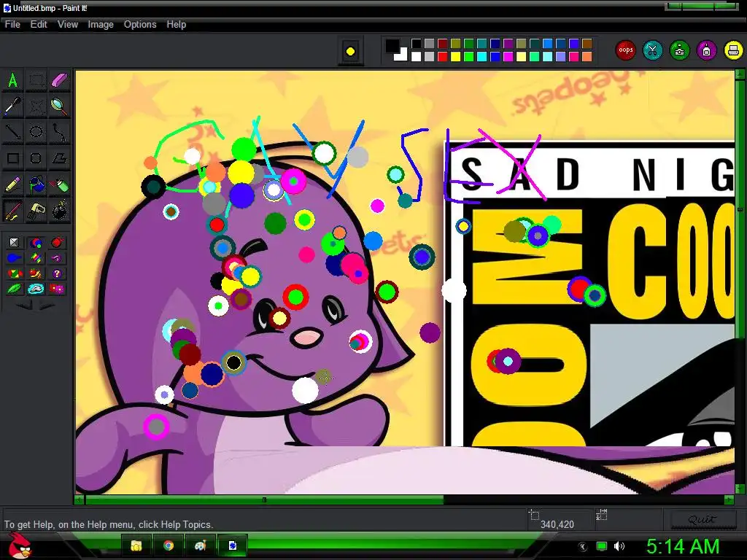Image resolution: width=747 pixels, height=560 pixels.
Task: Select the free-form selection tool
Action: [36, 106]
